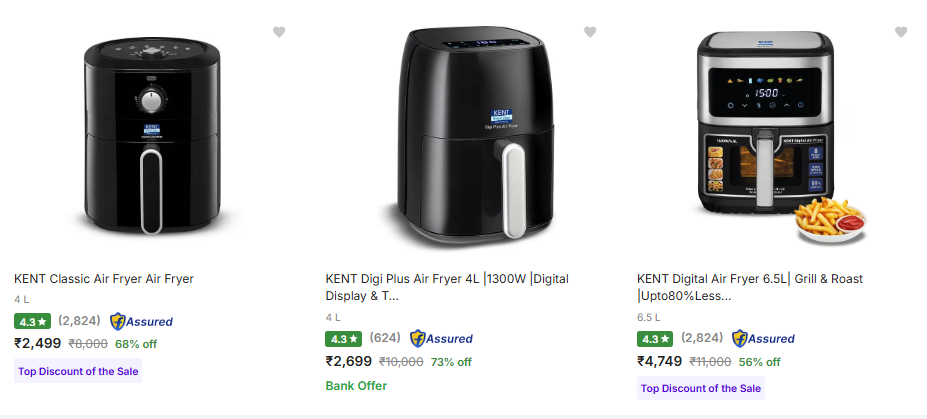Click the Bank Offer label on Digi Plus fryer

356,385
